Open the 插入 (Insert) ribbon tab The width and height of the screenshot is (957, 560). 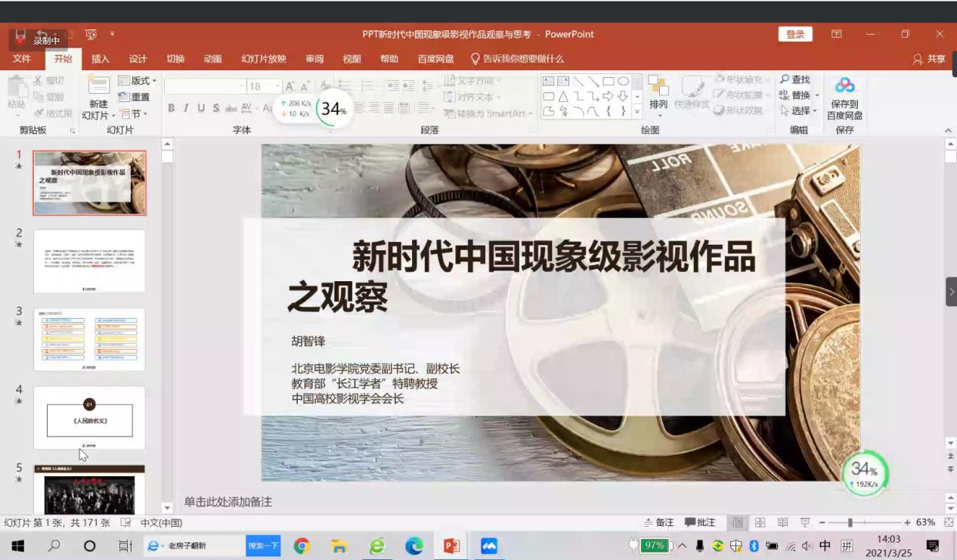(x=100, y=59)
